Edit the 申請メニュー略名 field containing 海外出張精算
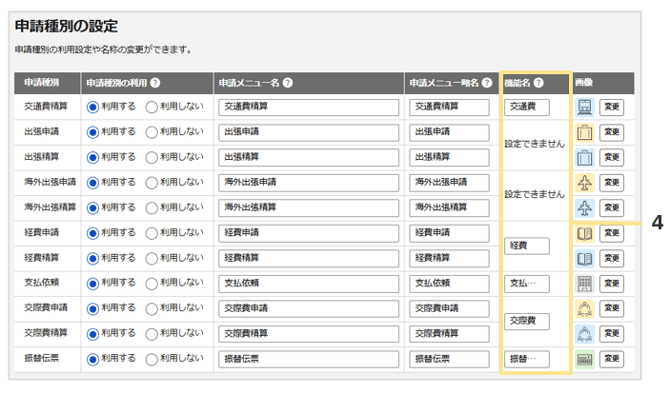670x394 pixels. (449, 208)
